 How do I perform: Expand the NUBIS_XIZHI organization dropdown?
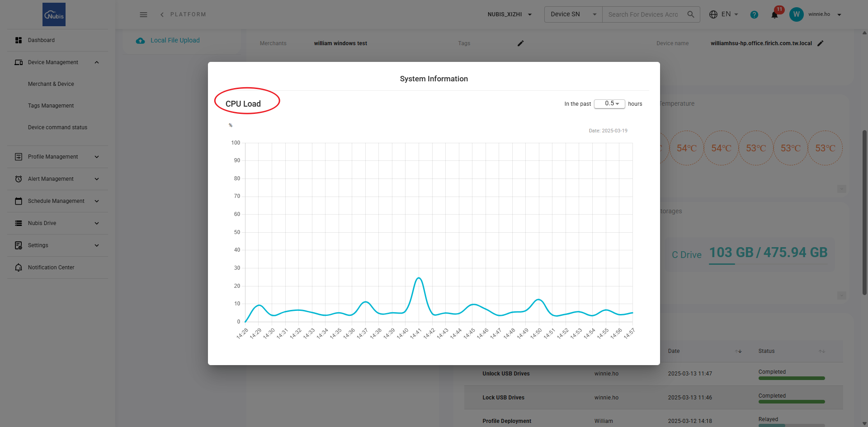[509, 14]
